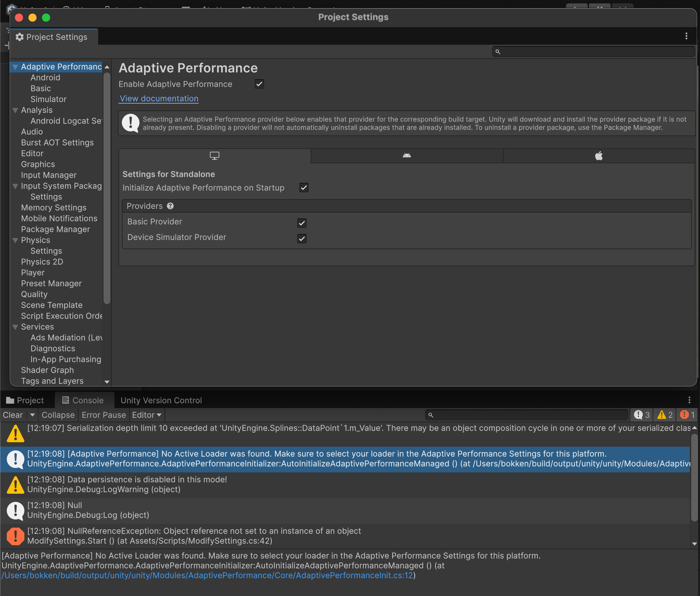700x596 pixels.
Task: Open the Providers help question mark icon
Action: point(170,206)
